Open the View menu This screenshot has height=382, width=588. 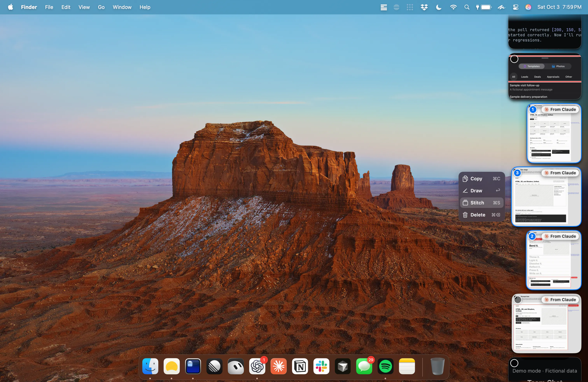pos(84,7)
